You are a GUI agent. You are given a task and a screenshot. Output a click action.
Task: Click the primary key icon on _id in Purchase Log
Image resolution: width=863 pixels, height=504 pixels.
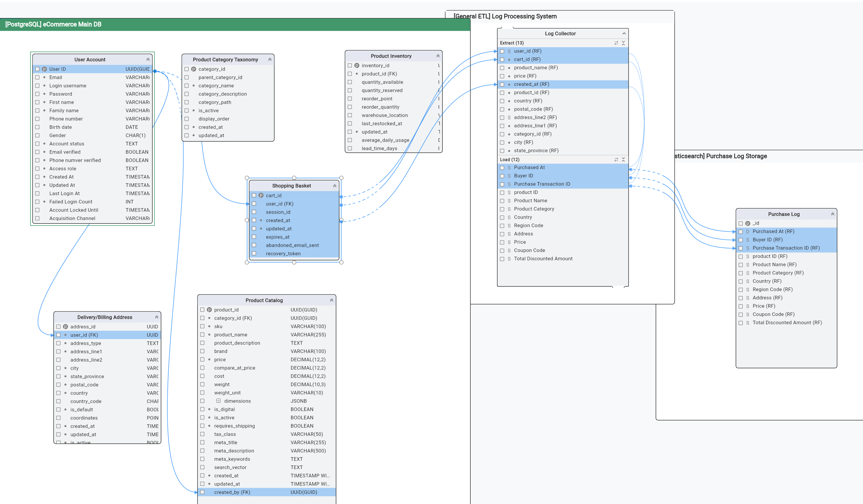pos(747,223)
